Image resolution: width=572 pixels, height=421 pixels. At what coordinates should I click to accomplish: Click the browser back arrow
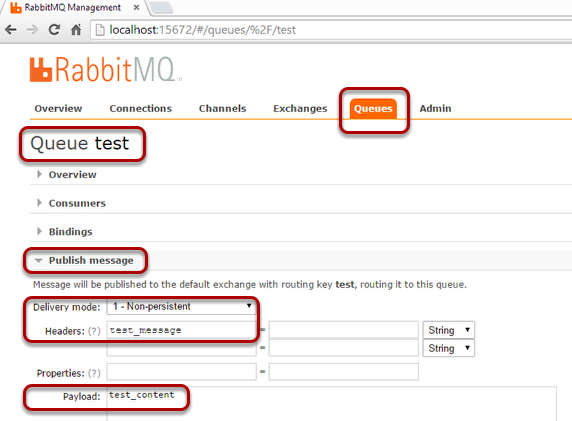[11, 30]
